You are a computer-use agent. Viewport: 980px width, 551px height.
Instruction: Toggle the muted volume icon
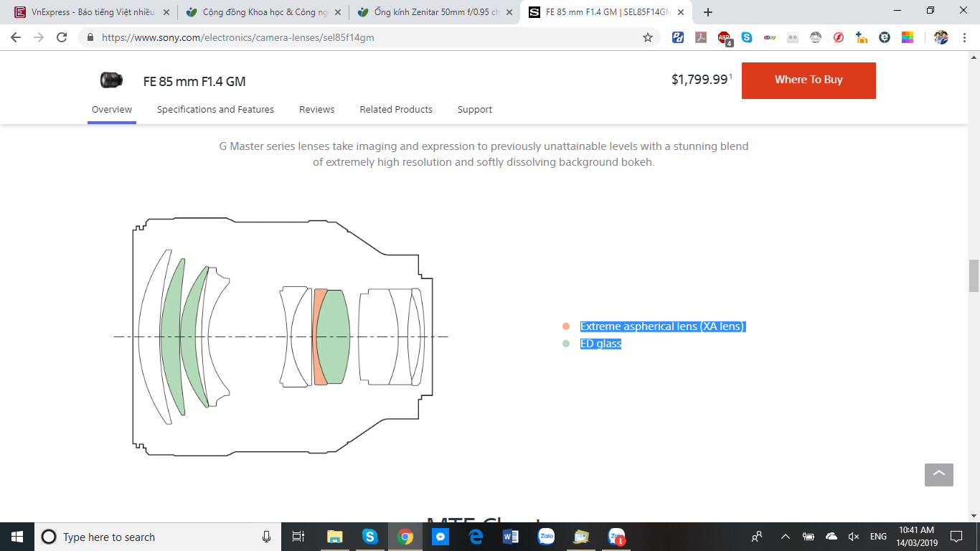tap(854, 537)
